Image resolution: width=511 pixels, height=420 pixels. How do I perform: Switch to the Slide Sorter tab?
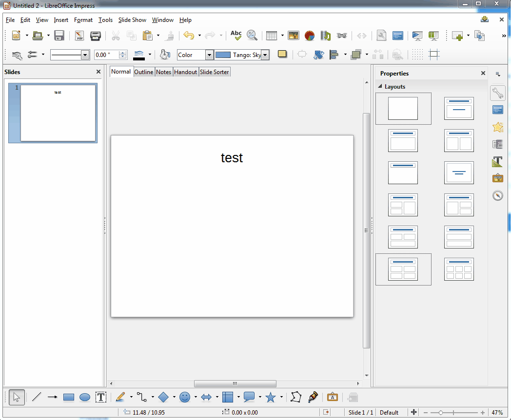click(214, 72)
